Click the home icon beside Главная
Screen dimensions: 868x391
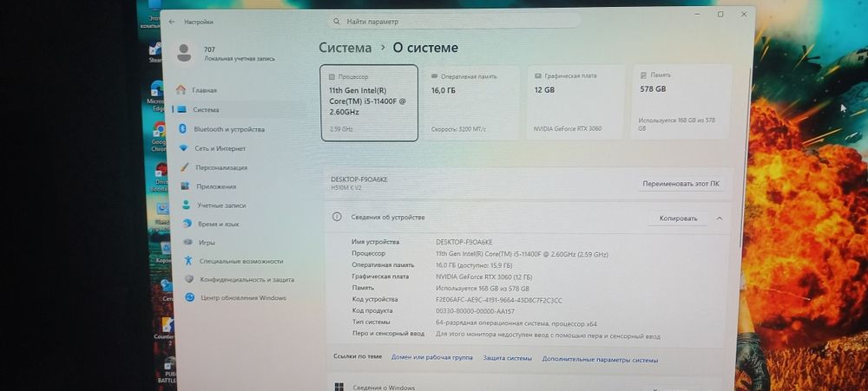click(x=181, y=89)
